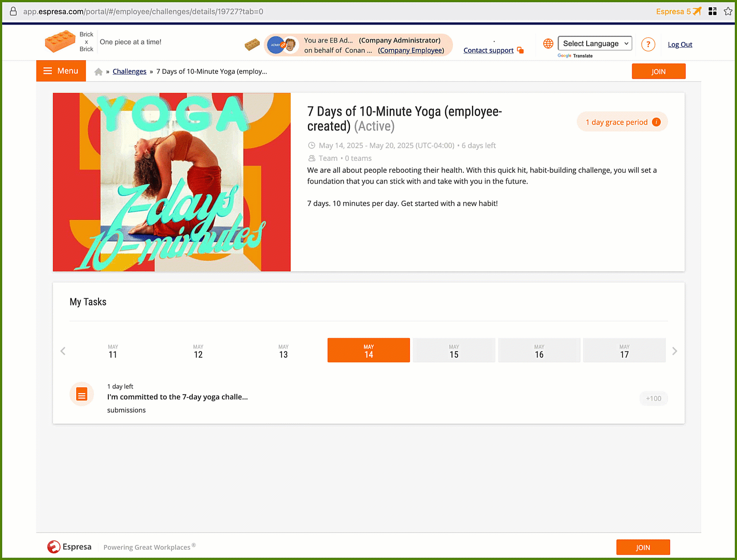Click the top JOIN button
Viewport: 737px width, 560px height.
[659, 72]
